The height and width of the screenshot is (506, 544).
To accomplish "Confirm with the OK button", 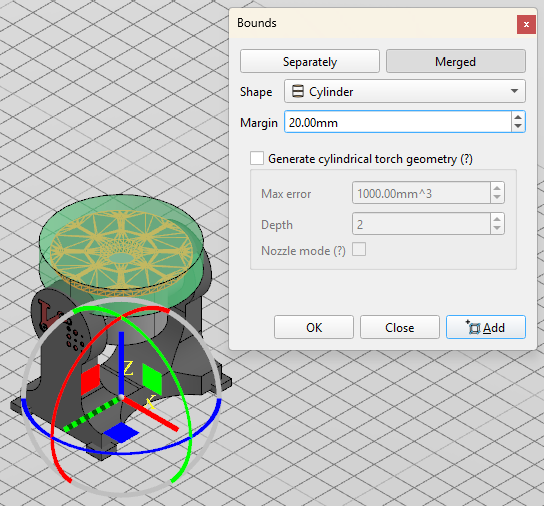I will coord(314,327).
